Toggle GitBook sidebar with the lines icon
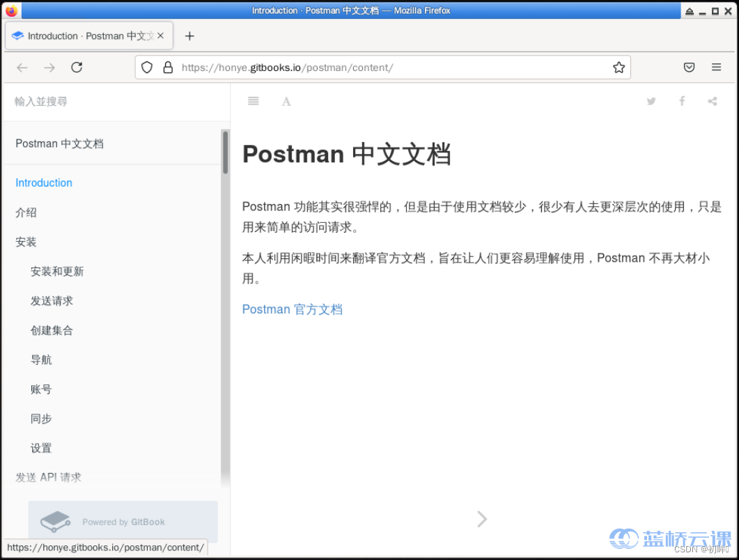Screen dimensions: 739x560 (x=254, y=101)
